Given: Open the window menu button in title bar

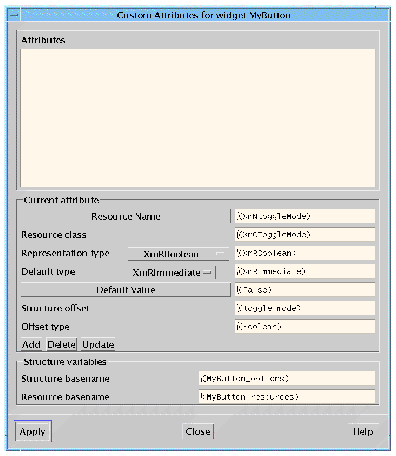Looking at the screenshot, I should (14, 15).
